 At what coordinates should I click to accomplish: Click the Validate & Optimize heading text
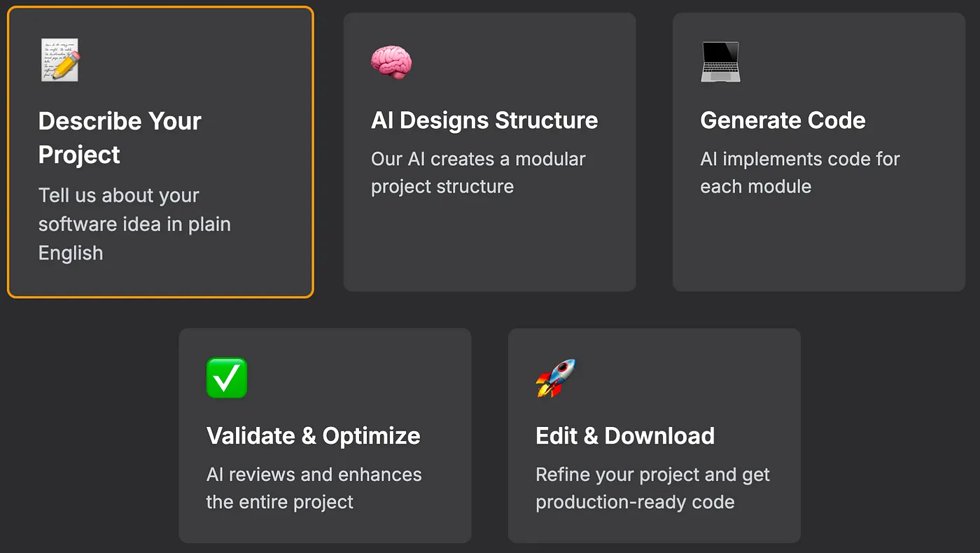click(x=313, y=435)
